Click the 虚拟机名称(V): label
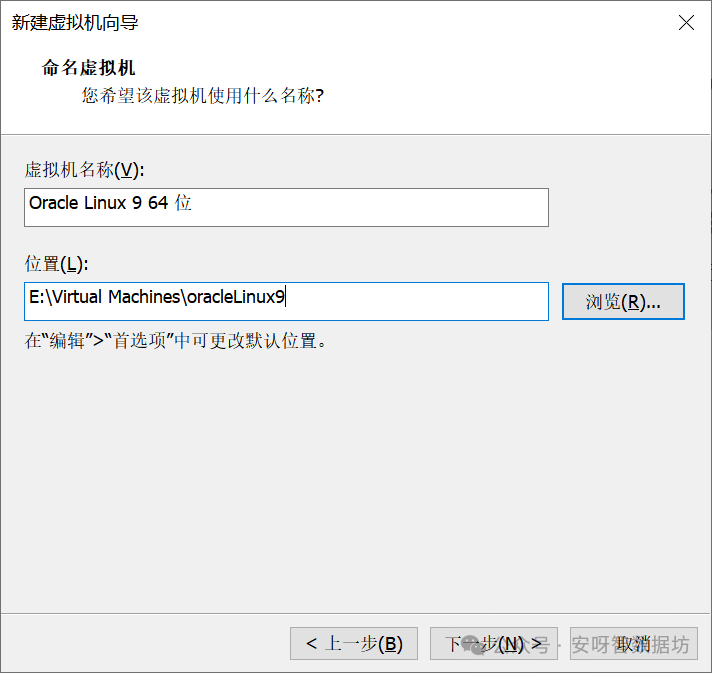 [84, 170]
